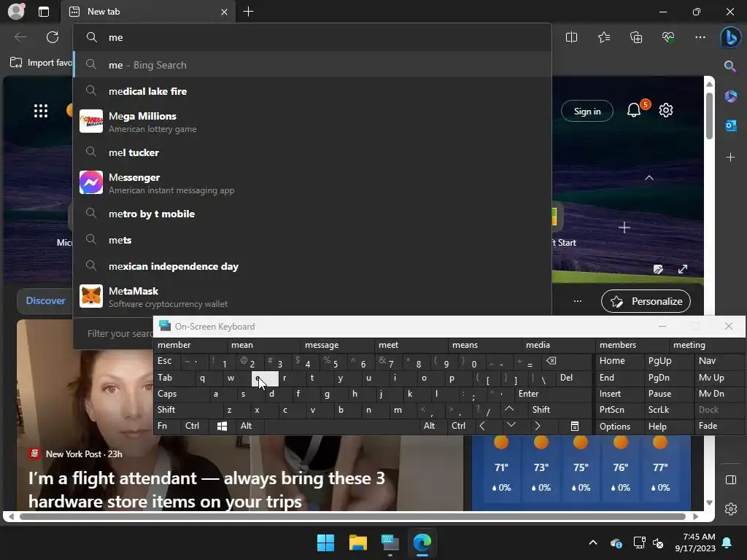Click the horizontal scrollbar at page bottom

coord(352,516)
